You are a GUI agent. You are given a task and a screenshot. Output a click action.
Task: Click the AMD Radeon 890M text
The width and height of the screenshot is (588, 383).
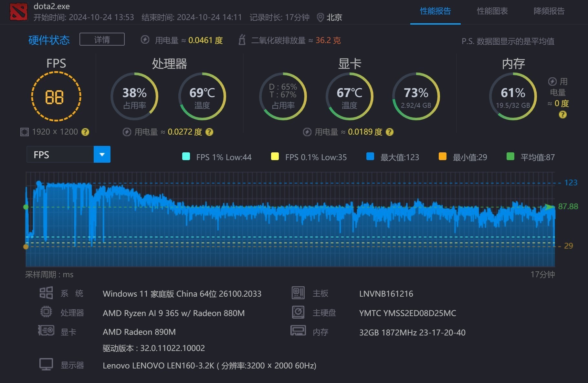tap(139, 332)
